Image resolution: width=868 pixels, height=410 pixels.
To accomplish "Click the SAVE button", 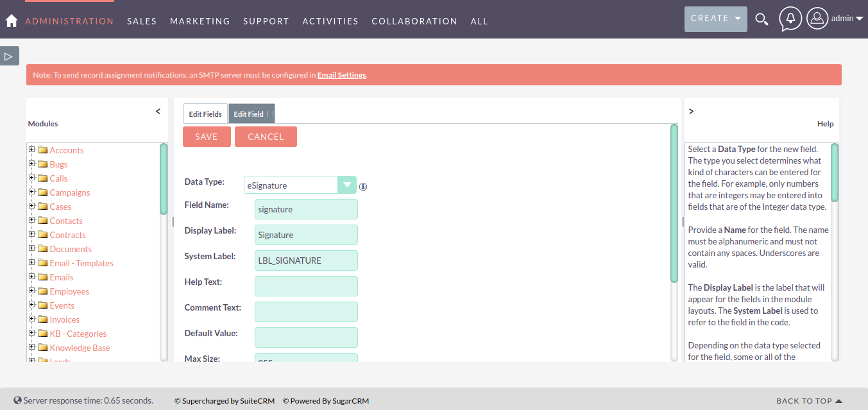I will click(x=207, y=136).
